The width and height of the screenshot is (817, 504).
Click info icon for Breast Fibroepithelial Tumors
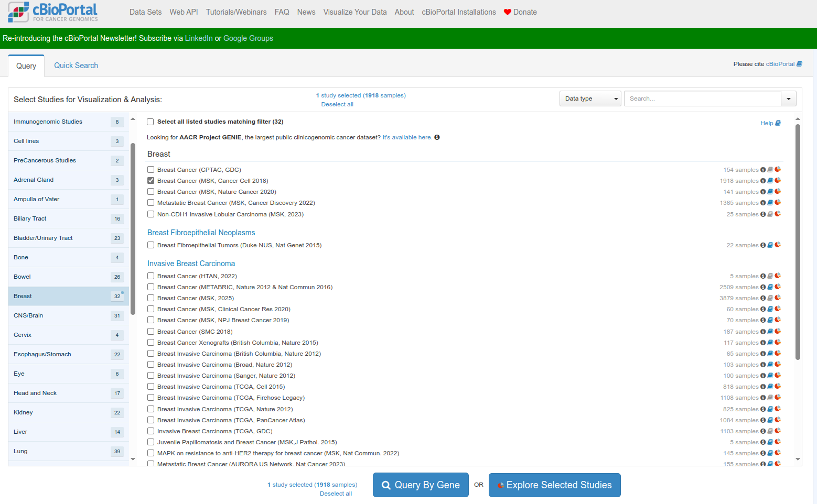pos(763,245)
